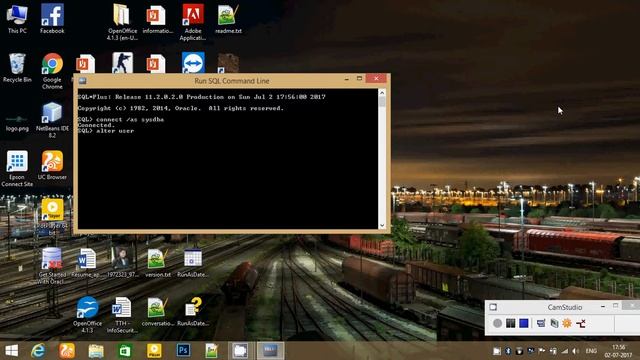Open SQL Command Line window system menu
Viewport: 640px width, 360px height.
tap(82, 81)
